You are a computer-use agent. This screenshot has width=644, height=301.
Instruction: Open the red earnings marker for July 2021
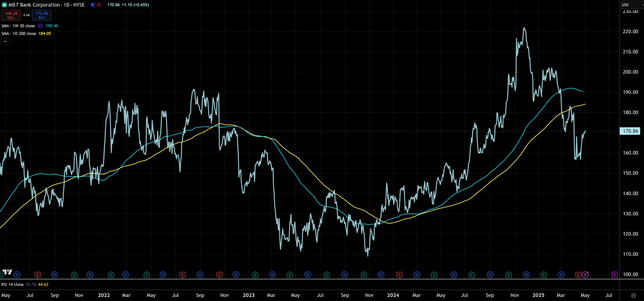37,275
